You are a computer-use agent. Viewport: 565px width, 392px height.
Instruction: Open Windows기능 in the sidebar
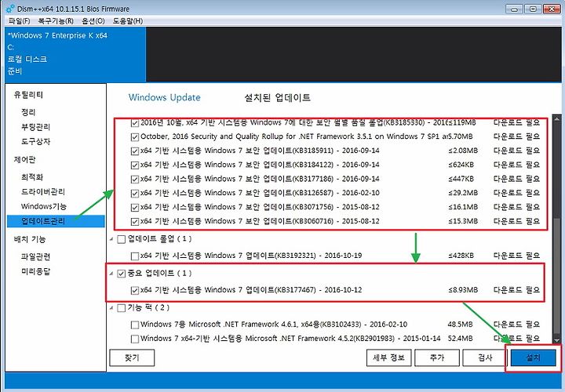pyautogui.click(x=44, y=206)
